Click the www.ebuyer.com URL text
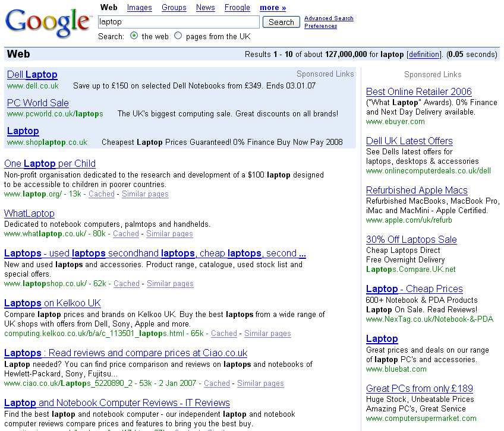The image size is (504, 431). [395, 122]
